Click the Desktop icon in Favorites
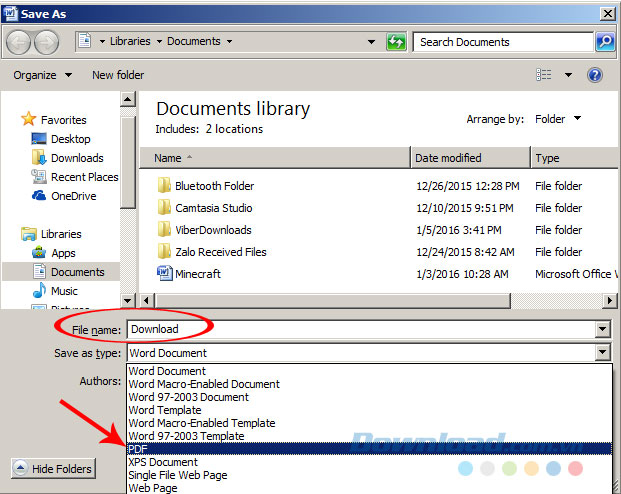 point(39,139)
